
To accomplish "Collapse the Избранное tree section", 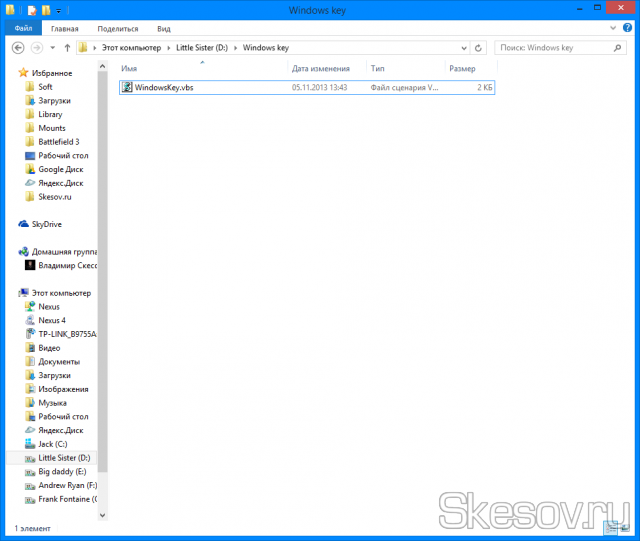I will coord(12,73).
